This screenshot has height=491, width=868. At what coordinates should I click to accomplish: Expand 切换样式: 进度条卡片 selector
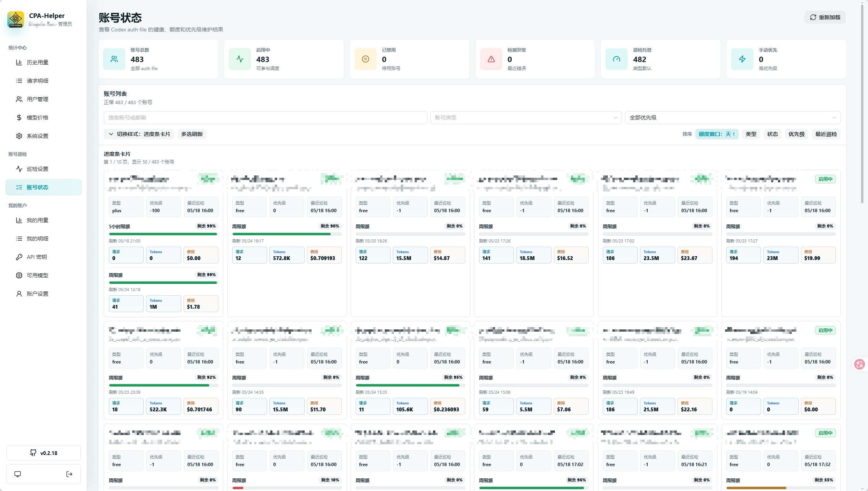pos(139,134)
